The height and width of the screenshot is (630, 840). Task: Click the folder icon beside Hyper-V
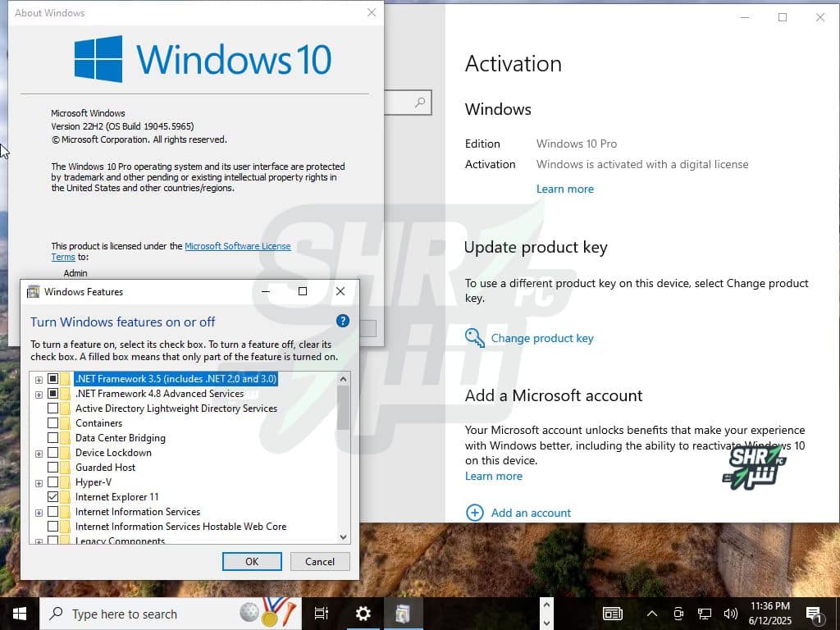click(66, 482)
